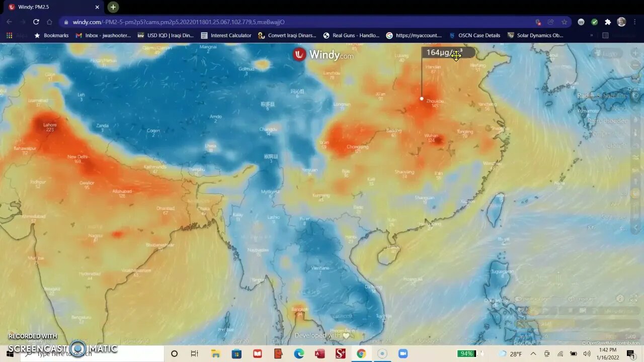This screenshot has height=362, width=644.
Task: Click the address bar URL
Action: [179, 22]
